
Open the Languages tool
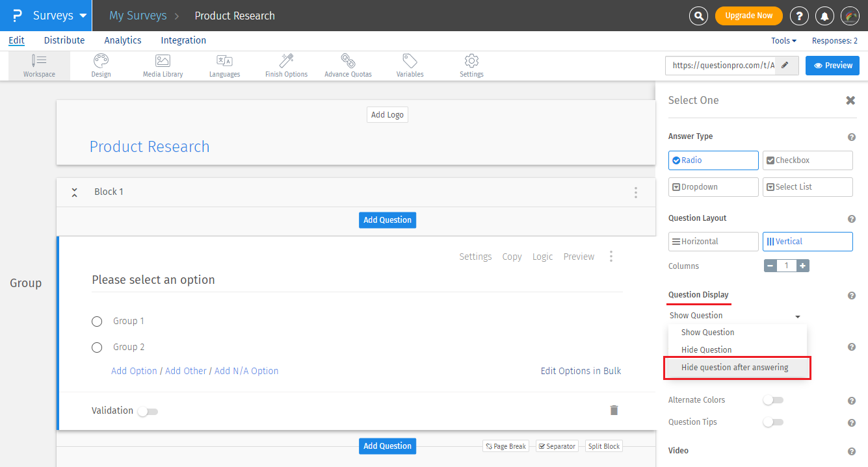click(x=224, y=61)
